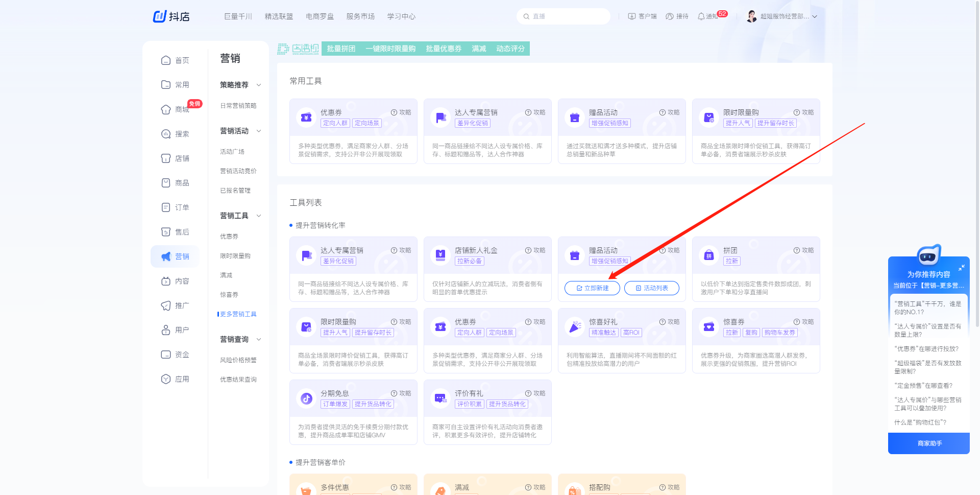Screen dimensions: 980x495
Task: Open 店铺 sidebar section
Action: [175, 158]
